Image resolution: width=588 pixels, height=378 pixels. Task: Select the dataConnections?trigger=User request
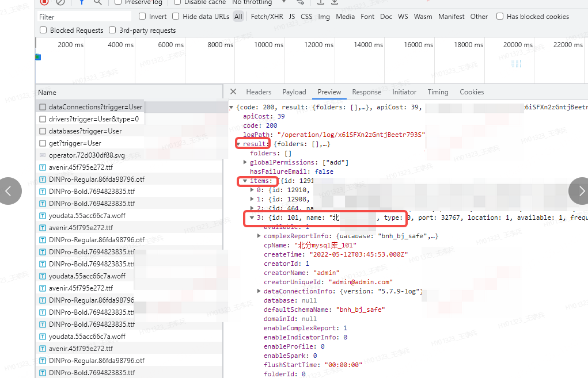point(130,107)
